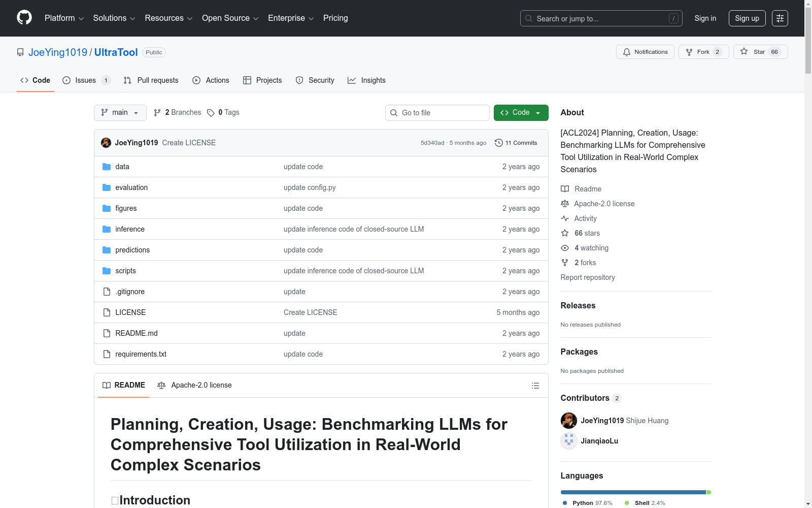
Task: Open the Projects tab
Action: (262, 80)
